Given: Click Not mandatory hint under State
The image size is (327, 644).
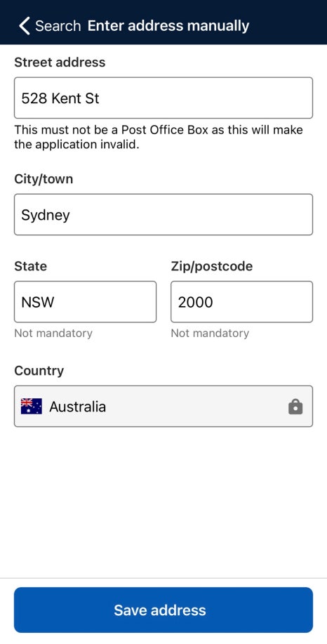Looking at the screenshot, I should coord(53,333).
